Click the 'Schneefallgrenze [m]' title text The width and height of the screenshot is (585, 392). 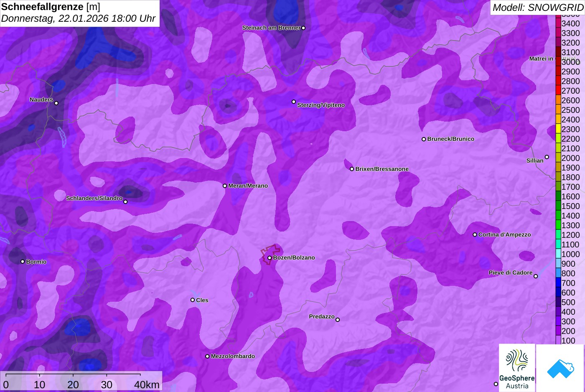click(x=51, y=7)
